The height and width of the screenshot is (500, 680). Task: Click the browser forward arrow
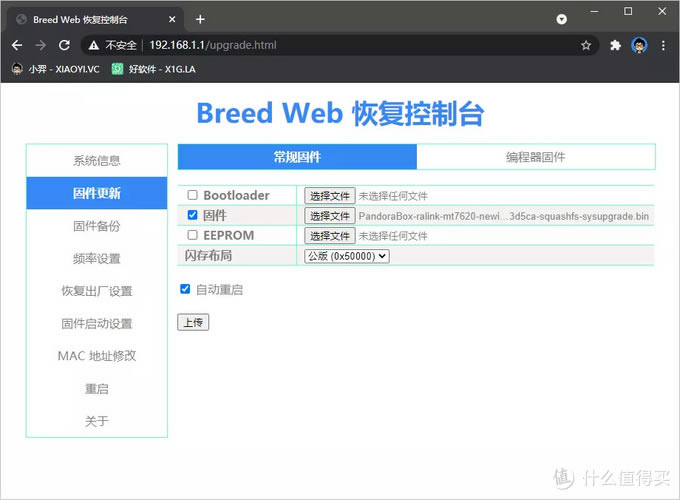pos(40,45)
